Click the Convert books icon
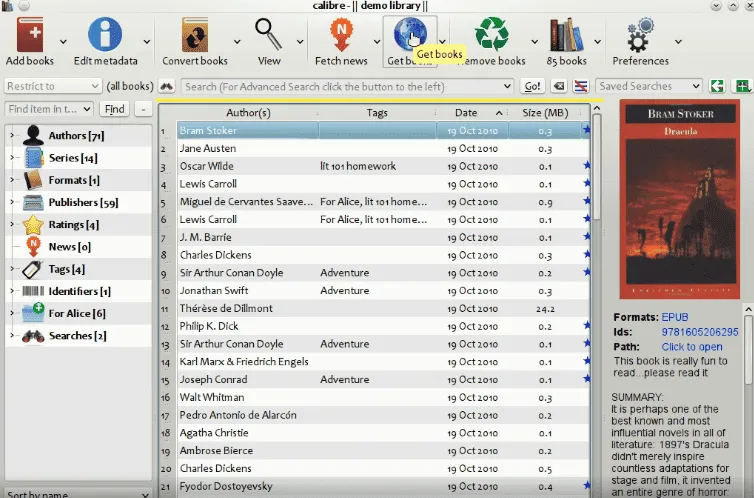Viewport: 754px width, 498px height. click(196, 36)
